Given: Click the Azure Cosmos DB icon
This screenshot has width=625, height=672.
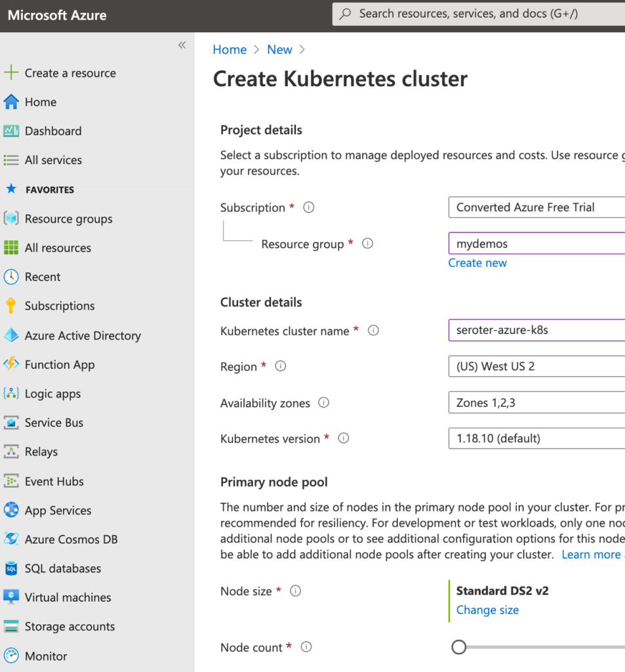Looking at the screenshot, I should click(x=11, y=539).
